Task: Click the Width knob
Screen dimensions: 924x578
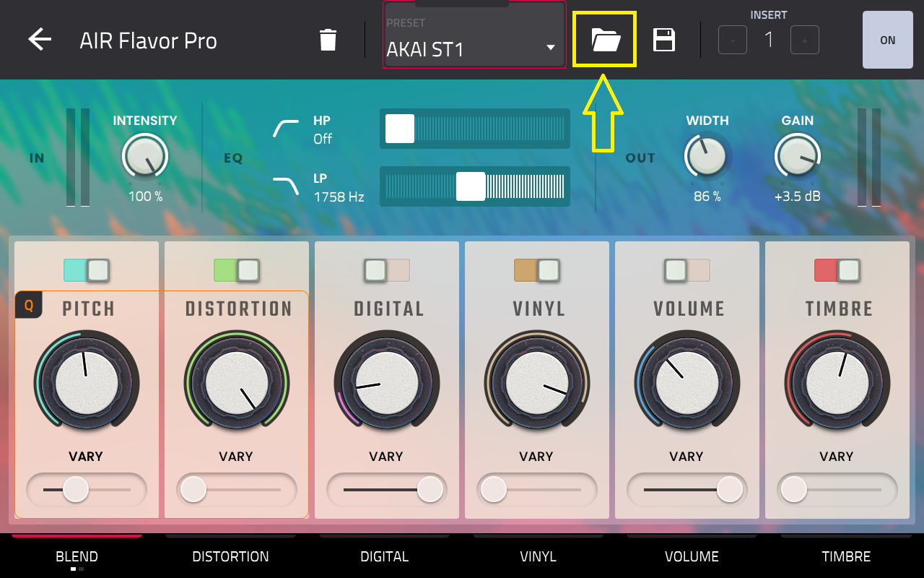Action: pos(707,156)
